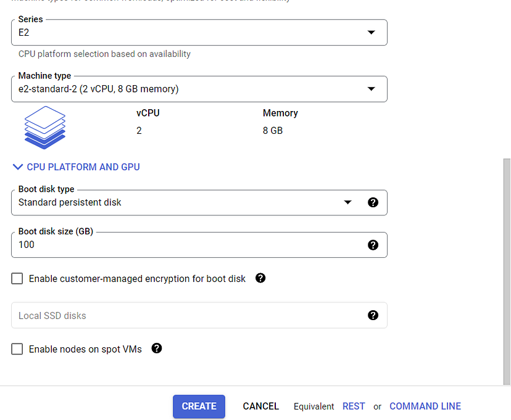Screen dimensions: 511x420
Task: Click the Machine type dropdown arrow
Action: tap(372, 89)
